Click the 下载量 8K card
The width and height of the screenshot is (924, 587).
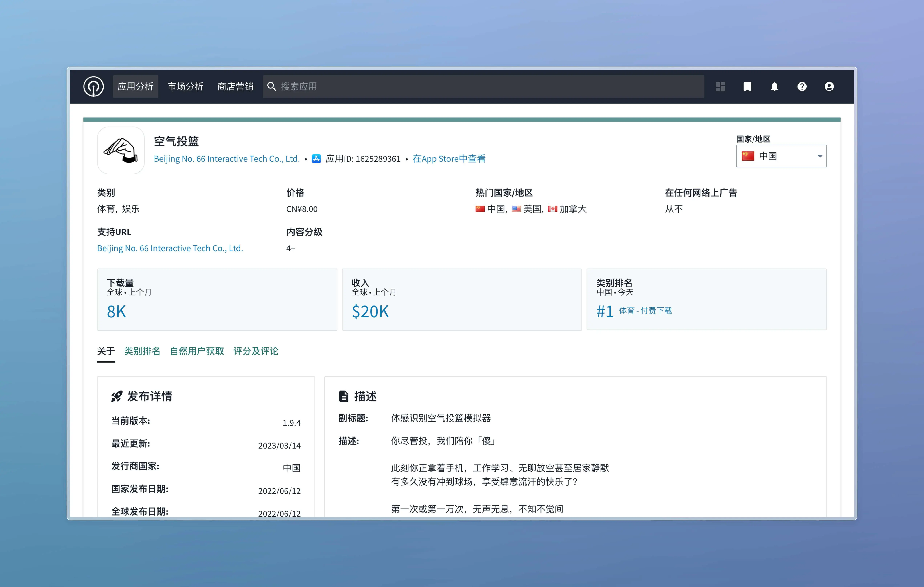[x=217, y=300]
